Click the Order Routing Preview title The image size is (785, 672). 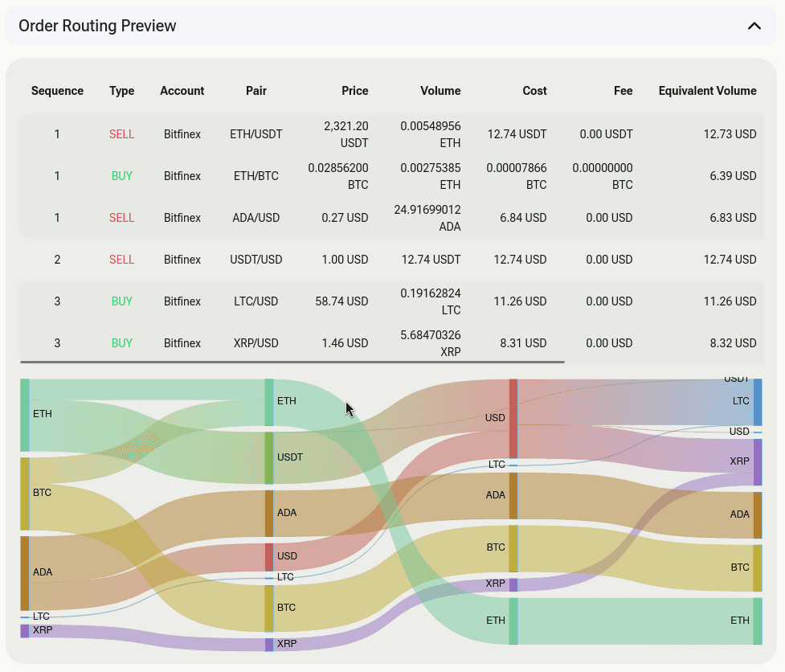click(97, 26)
